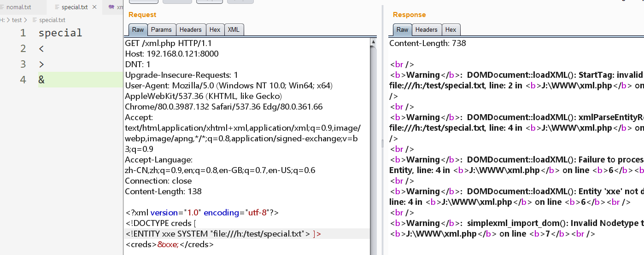Viewport: 644px width, 255px height.
Task: Click the 'Response' panel heading
Action: tap(409, 15)
